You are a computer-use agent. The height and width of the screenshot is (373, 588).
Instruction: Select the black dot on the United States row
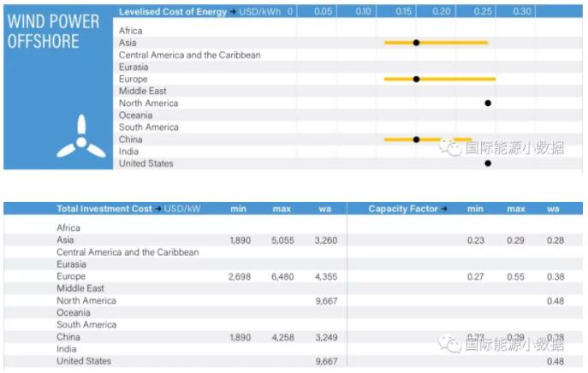click(488, 163)
